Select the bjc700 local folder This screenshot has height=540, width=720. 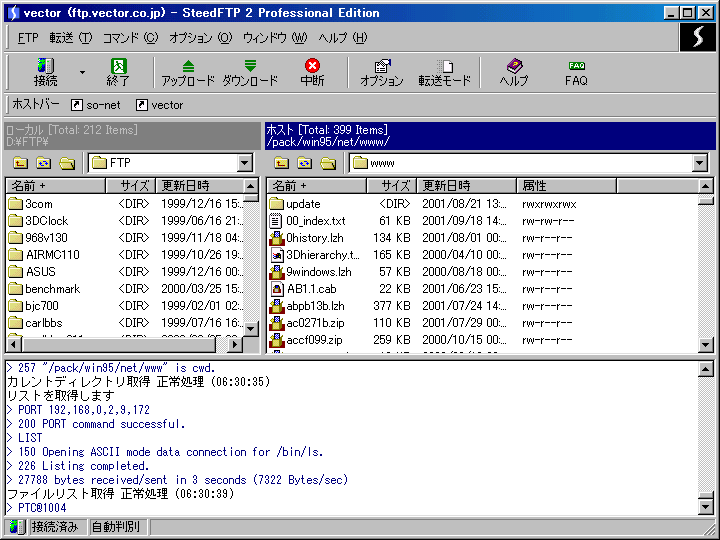(x=34, y=306)
